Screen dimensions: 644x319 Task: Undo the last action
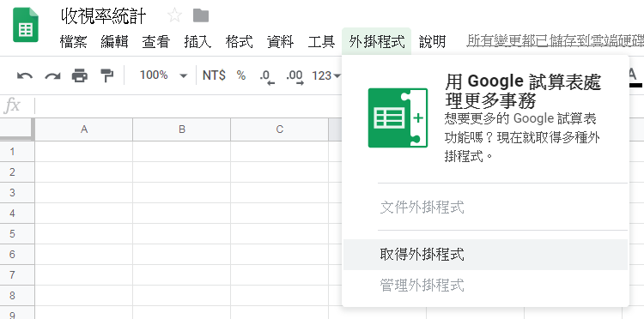[x=25, y=75]
